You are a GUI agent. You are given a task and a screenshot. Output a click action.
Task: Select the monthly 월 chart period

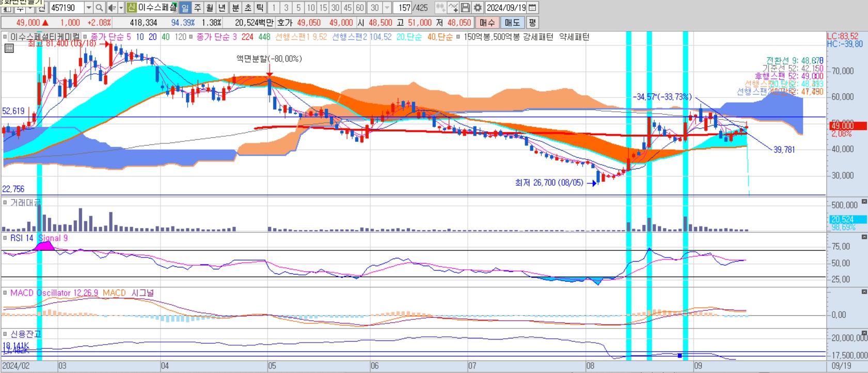(210, 8)
